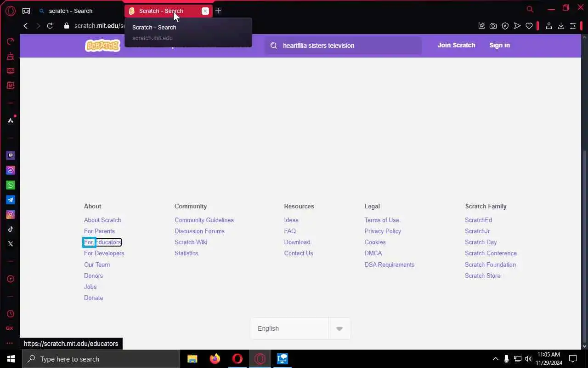This screenshot has width=588, height=368.
Task: Open the sidebar three-dots setup menu
Action: [10, 343]
